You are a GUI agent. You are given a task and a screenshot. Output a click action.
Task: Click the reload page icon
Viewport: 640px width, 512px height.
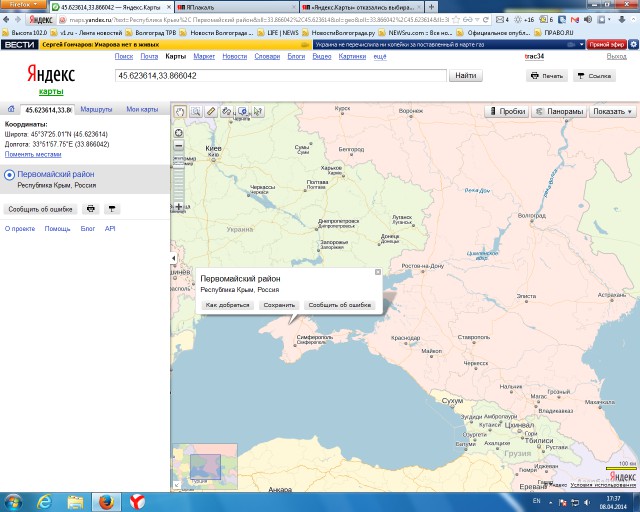pyautogui.click(x=486, y=20)
